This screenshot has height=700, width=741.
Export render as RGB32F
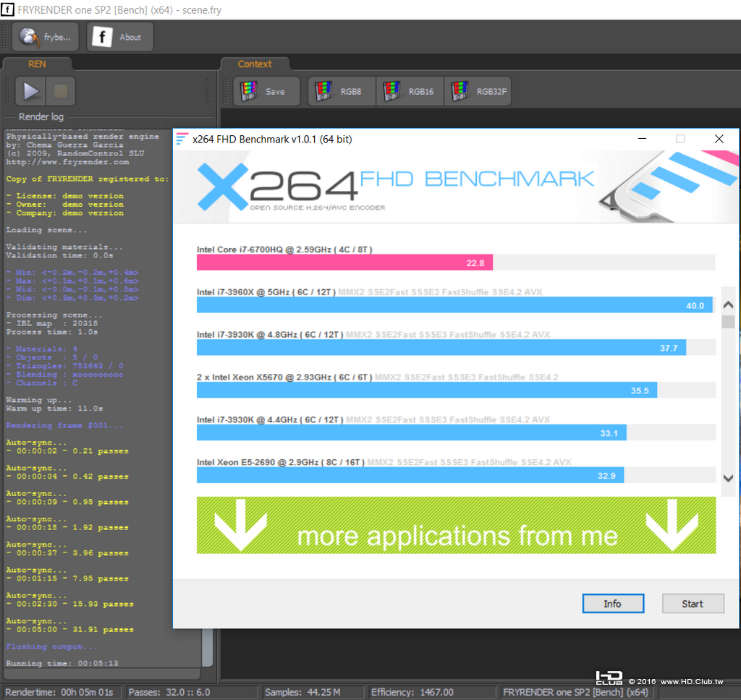[x=478, y=91]
